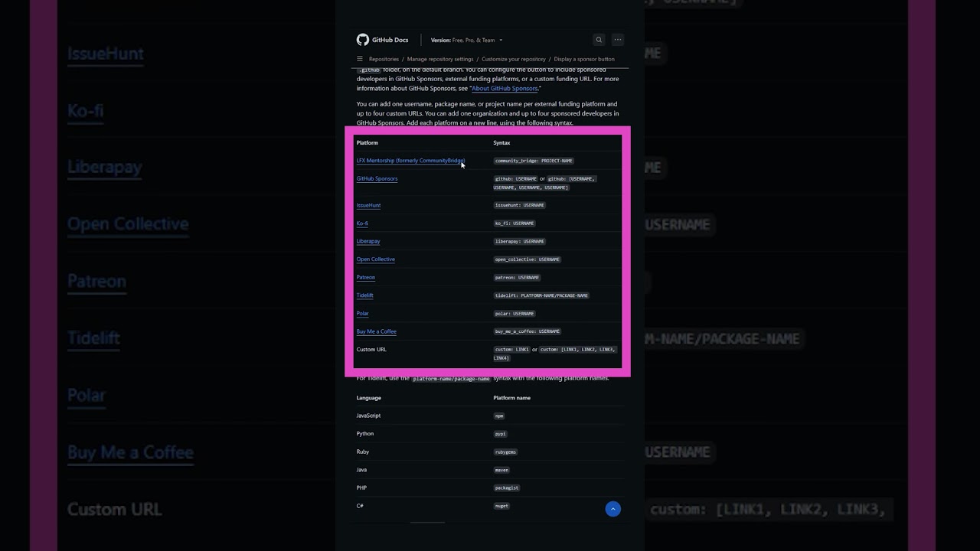980x551 pixels.
Task: Open the Polar link in the docs table
Action: [362, 313]
